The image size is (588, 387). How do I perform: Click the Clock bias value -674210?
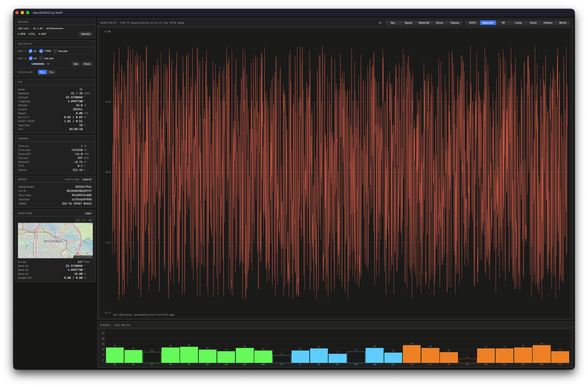77,150
